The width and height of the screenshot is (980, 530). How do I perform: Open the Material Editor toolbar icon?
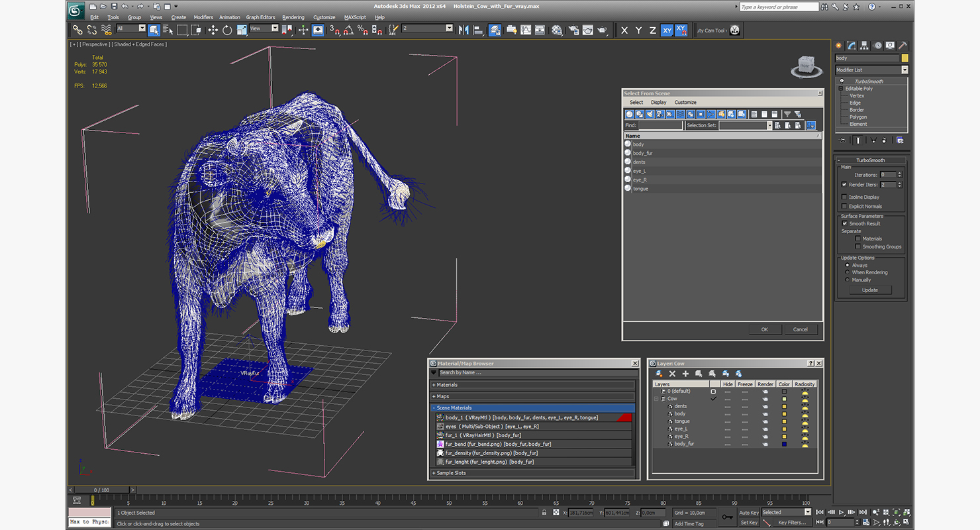click(557, 30)
